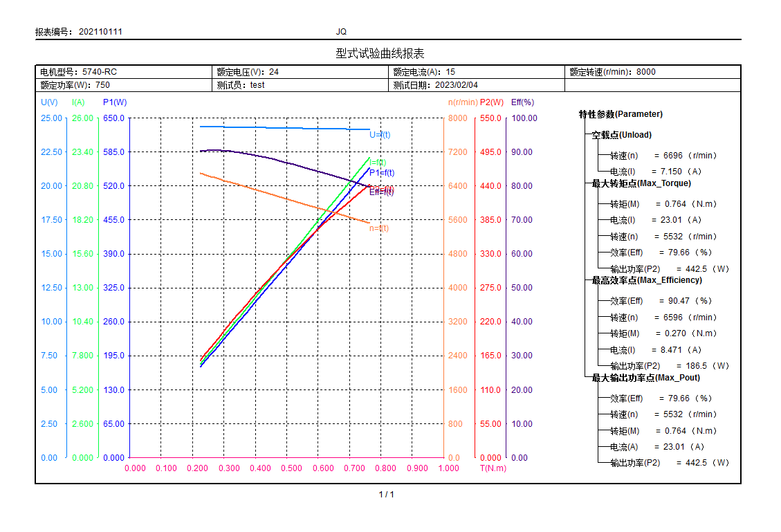This screenshot has width=781, height=532.
Task: Select the 特性参数(Parameter) root node
Action: tap(621, 114)
